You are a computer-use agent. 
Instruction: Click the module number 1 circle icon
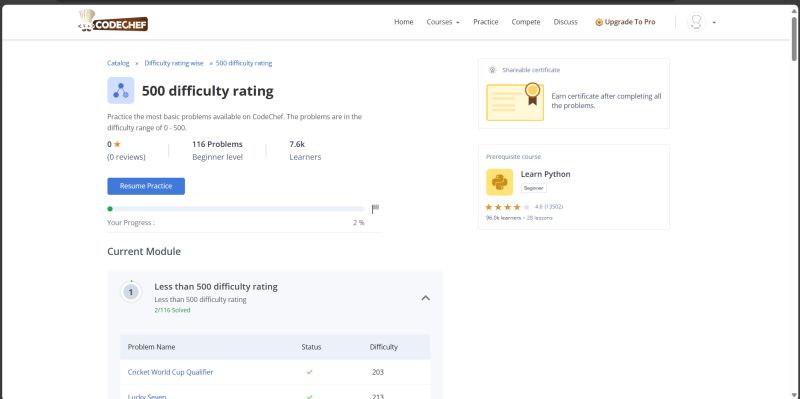coord(131,292)
